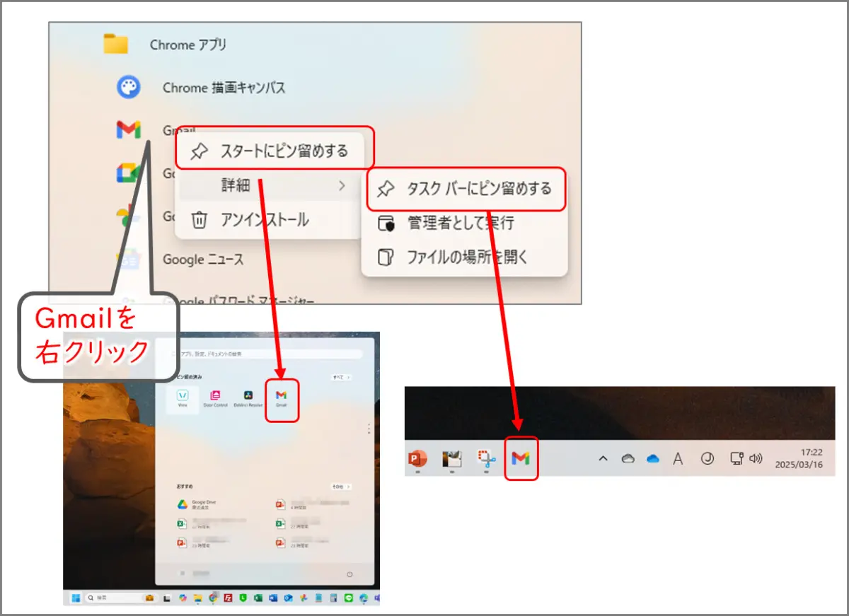Mute audio via the speaker tray icon

[x=757, y=458]
